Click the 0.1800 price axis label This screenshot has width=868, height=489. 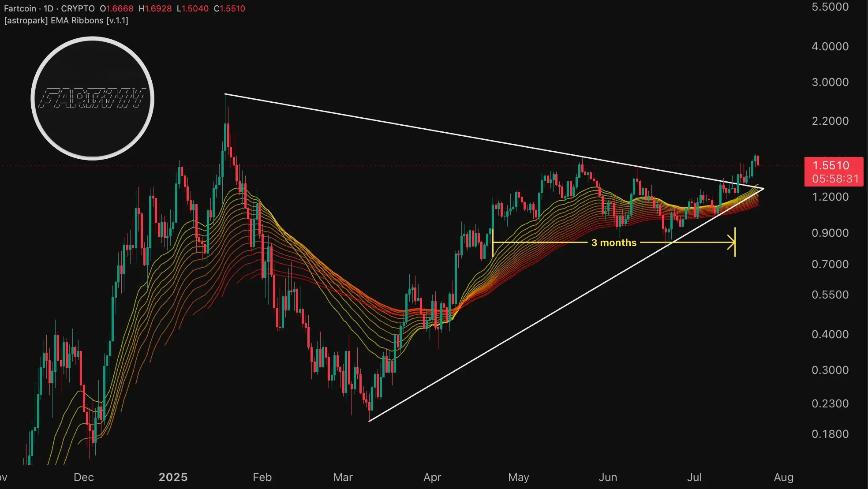pos(830,434)
